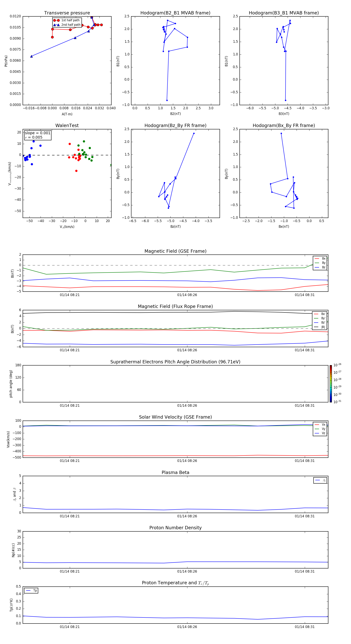Select 'Vz' in the solar wind legend

click(320, 433)
